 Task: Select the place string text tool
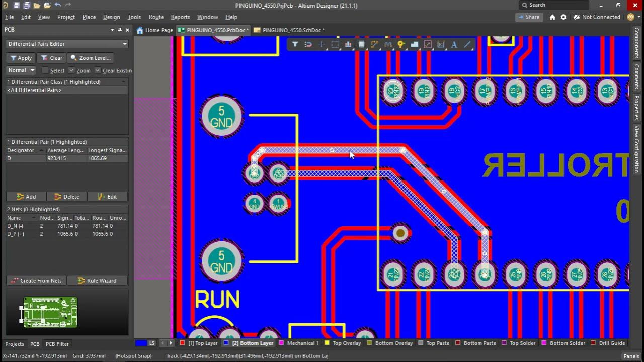coord(454,44)
